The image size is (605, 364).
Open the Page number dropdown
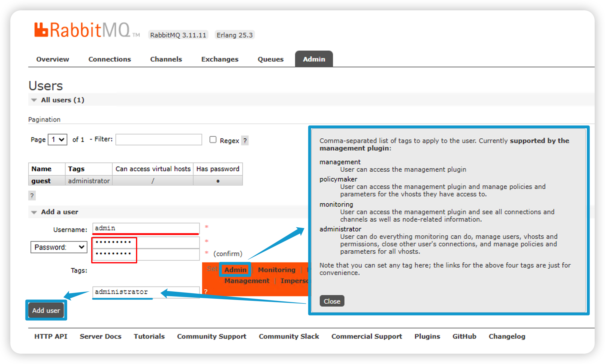tap(57, 140)
